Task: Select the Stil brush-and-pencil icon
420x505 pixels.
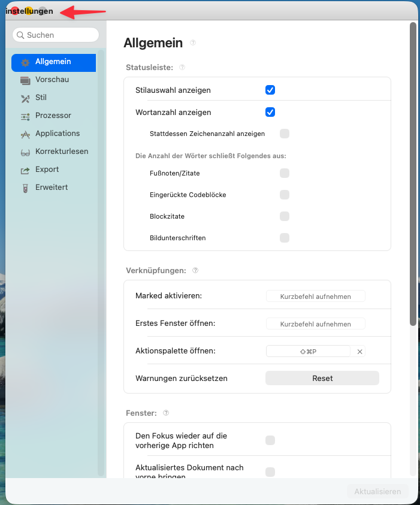Action: (x=25, y=99)
